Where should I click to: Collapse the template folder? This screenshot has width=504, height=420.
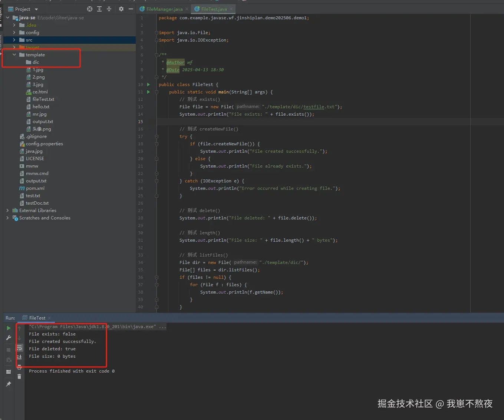coord(14,55)
